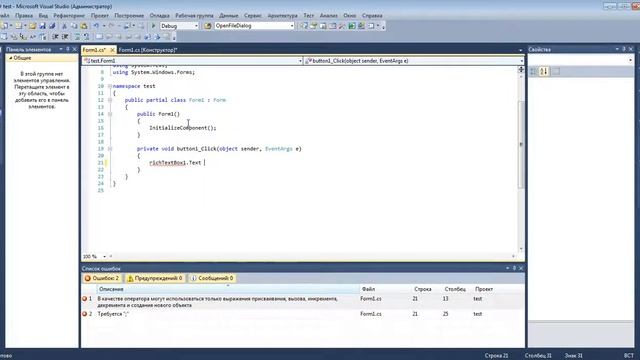Click the Find in Files icon beside OpenFileDialog

[x=207, y=26]
